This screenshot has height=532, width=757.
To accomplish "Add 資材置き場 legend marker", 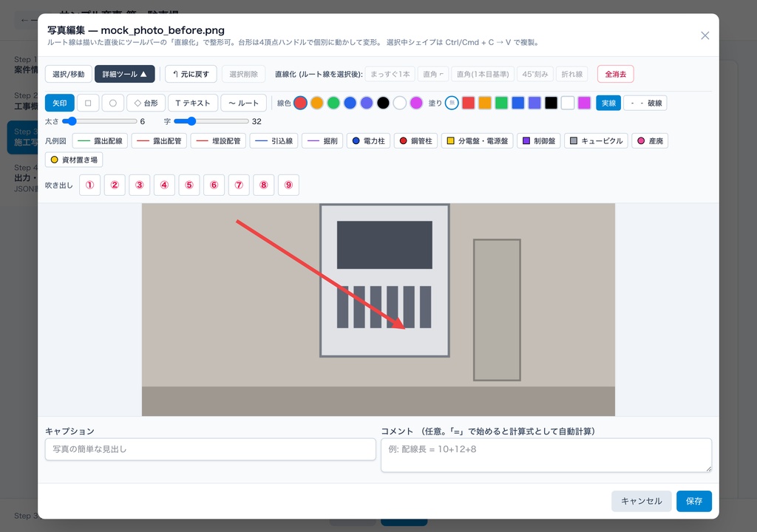I will [x=74, y=160].
